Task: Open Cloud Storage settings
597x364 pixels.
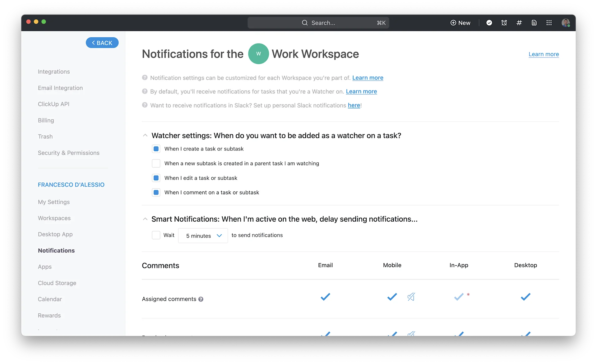Action: (57, 283)
